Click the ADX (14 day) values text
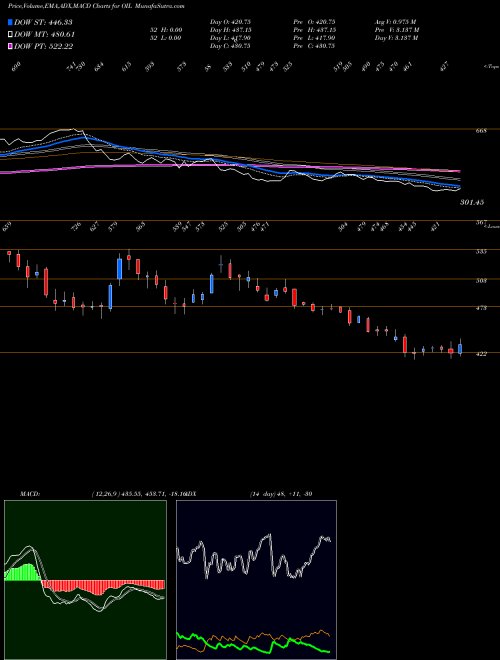The height and width of the screenshot is (660, 500). 281,494
